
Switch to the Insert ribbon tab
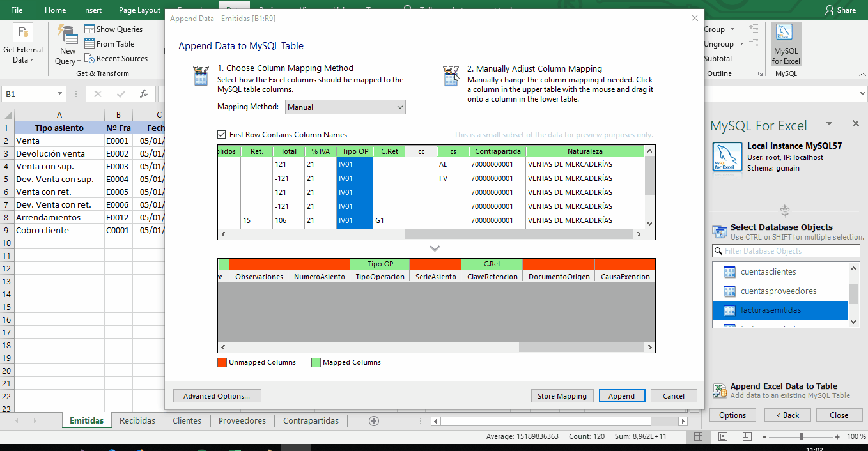click(x=92, y=10)
